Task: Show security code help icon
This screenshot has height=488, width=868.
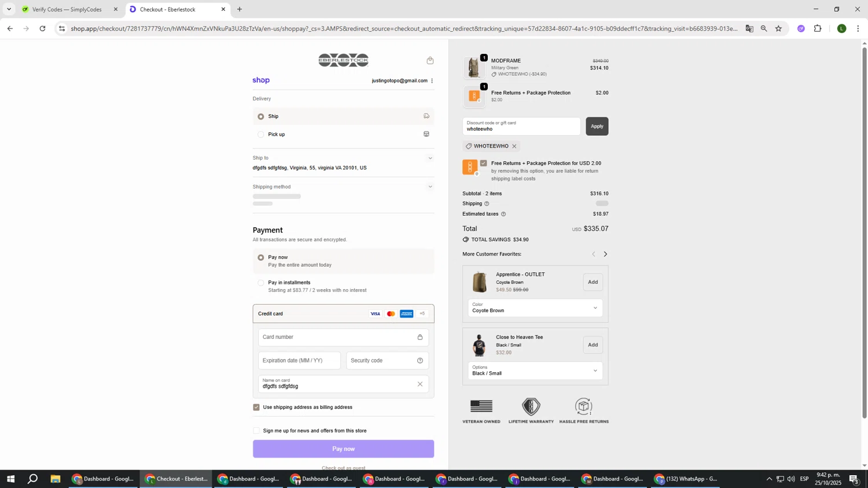Action: tap(420, 361)
